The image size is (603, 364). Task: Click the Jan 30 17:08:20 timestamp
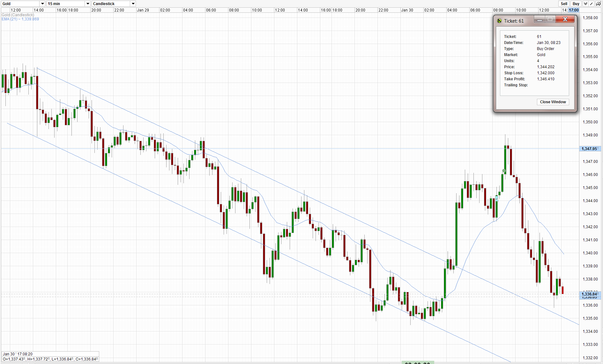18,354
